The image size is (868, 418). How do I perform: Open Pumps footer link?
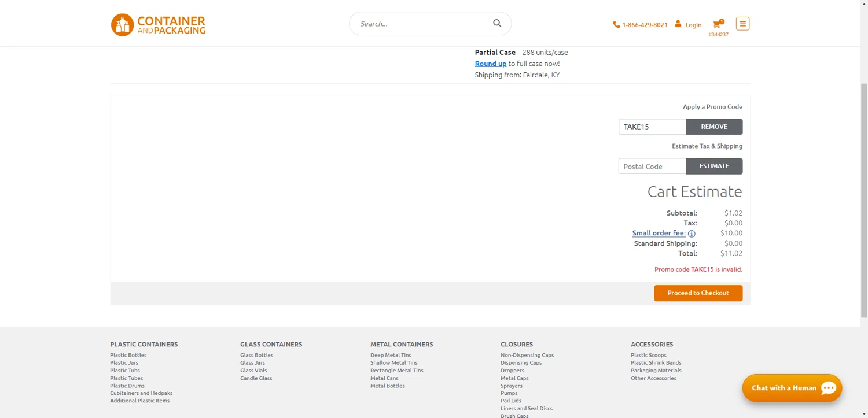pyautogui.click(x=509, y=393)
